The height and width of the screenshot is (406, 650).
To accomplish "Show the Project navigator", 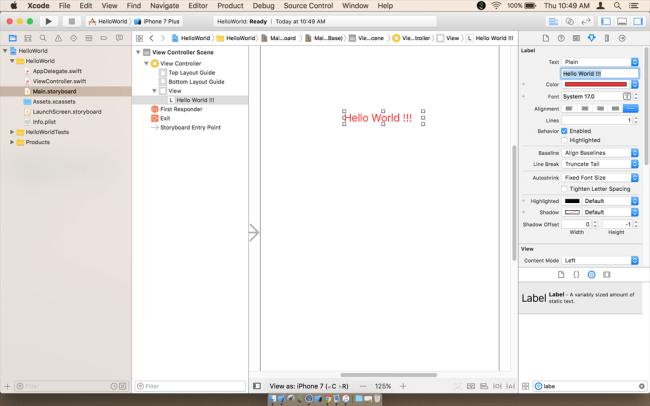I will pos(12,38).
